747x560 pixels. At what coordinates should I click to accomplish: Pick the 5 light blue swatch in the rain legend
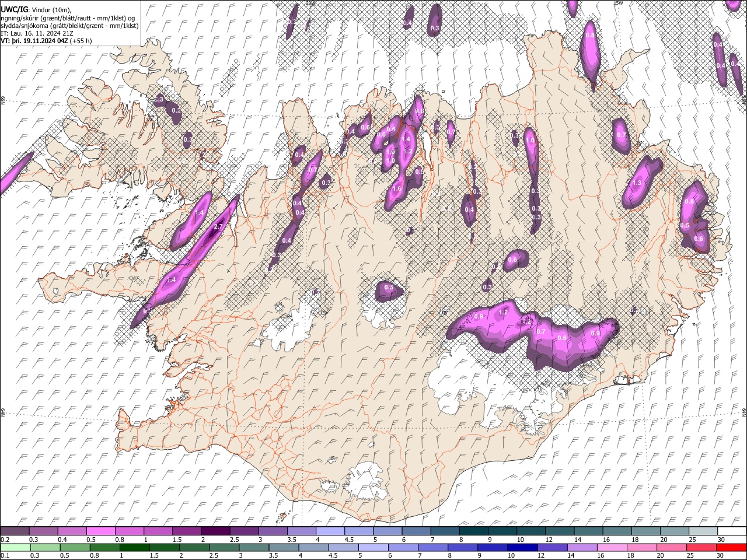click(x=373, y=547)
